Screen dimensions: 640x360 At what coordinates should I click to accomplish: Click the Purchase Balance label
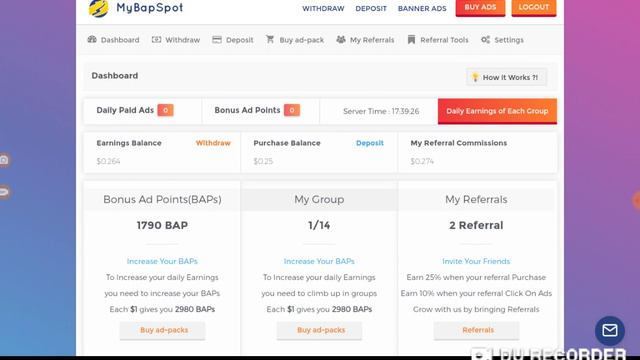click(287, 143)
